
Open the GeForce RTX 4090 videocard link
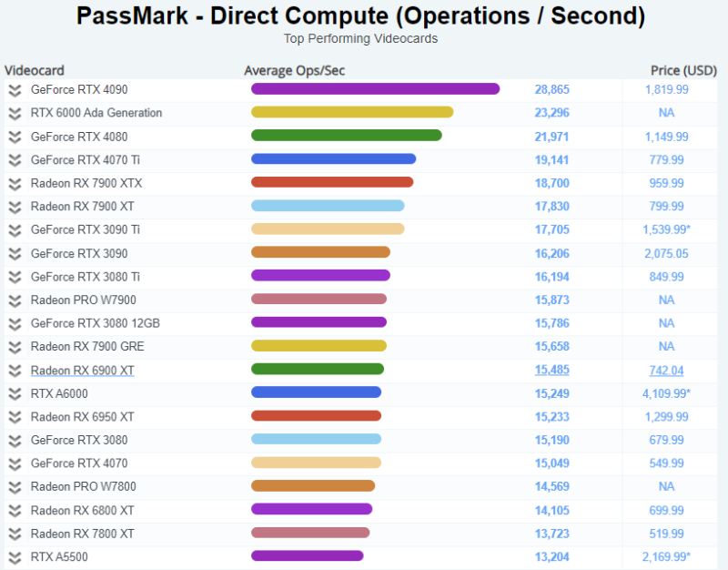[79, 89]
